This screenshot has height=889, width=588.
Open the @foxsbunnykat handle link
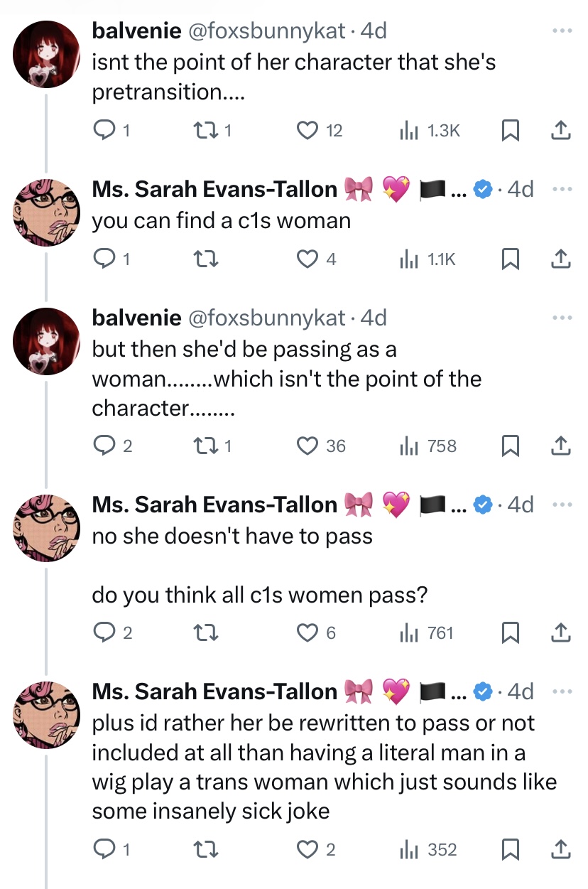pos(266,31)
